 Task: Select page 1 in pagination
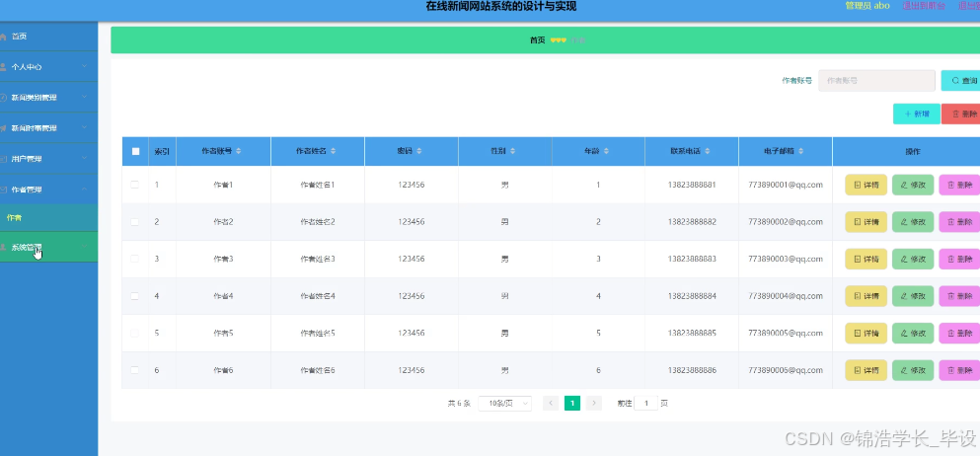click(571, 404)
